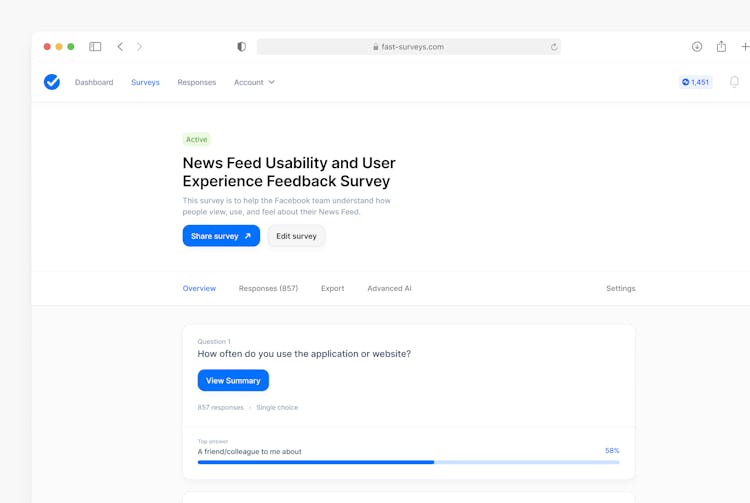This screenshot has width=750, height=503.
Task: Open a new tab with plus icon
Action: (x=744, y=47)
